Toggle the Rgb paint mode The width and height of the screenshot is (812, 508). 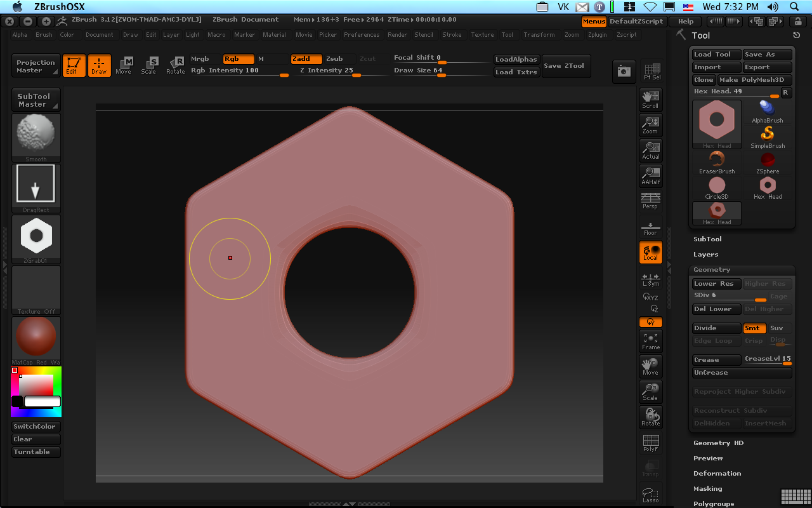tap(238, 59)
